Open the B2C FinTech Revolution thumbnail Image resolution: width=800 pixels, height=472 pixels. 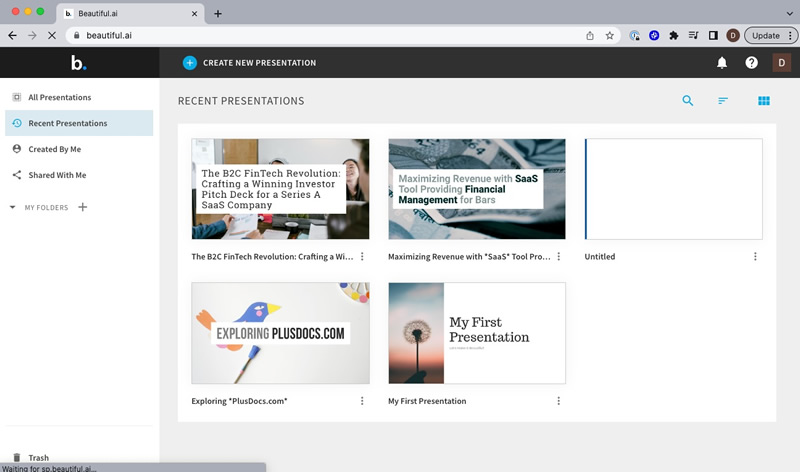(x=280, y=189)
